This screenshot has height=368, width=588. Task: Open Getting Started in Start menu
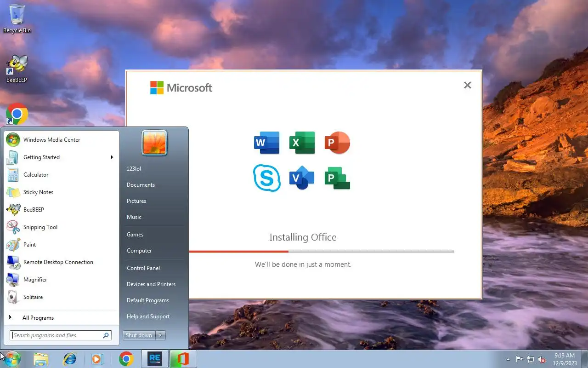click(x=62, y=157)
